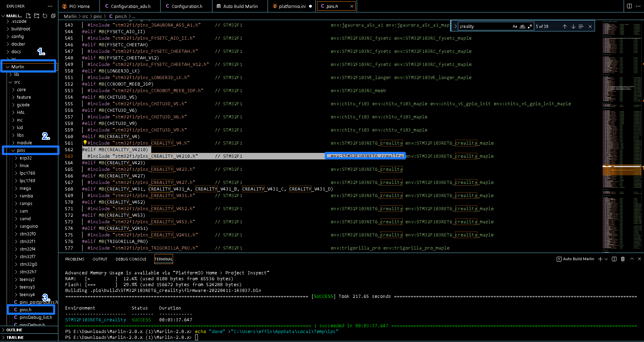Toggle Match Case in find widget
The image size is (644, 342).
coord(515,26)
